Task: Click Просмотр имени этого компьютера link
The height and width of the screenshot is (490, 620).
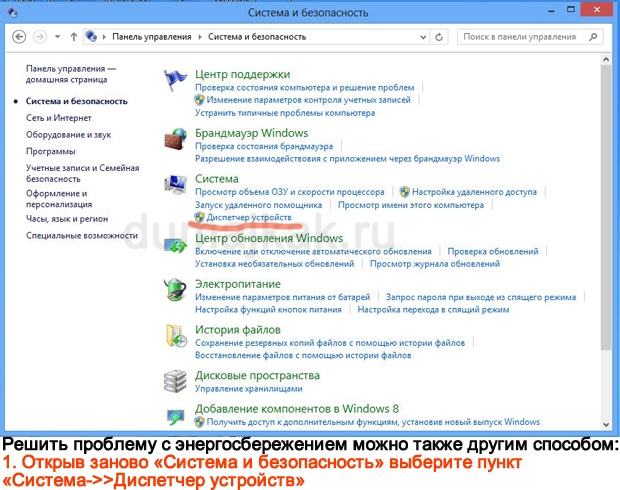Action: click(411, 205)
